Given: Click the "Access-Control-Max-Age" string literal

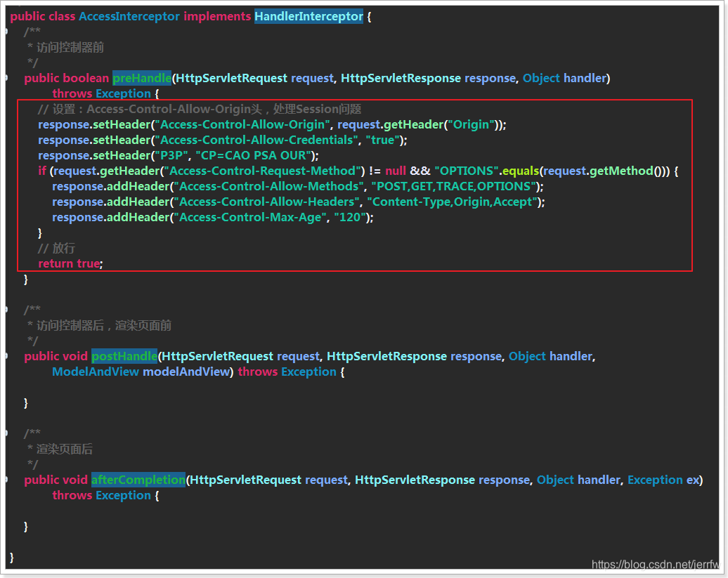Looking at the screenshot, I should [251, 217].
